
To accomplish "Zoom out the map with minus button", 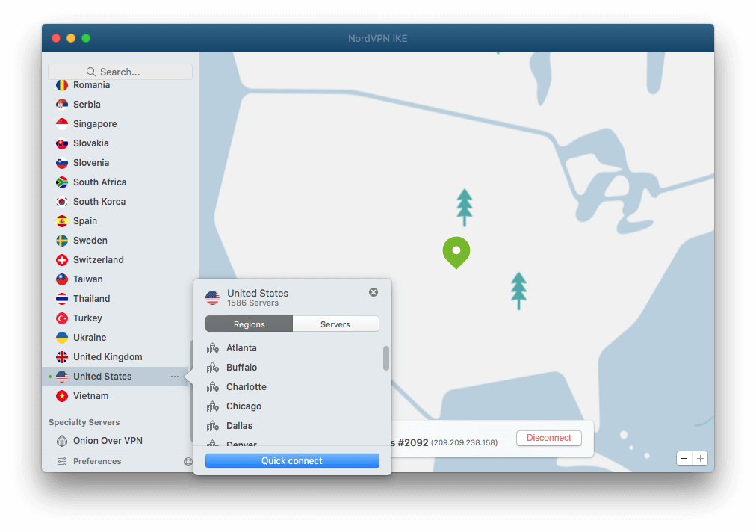I will tap(684, 458).
